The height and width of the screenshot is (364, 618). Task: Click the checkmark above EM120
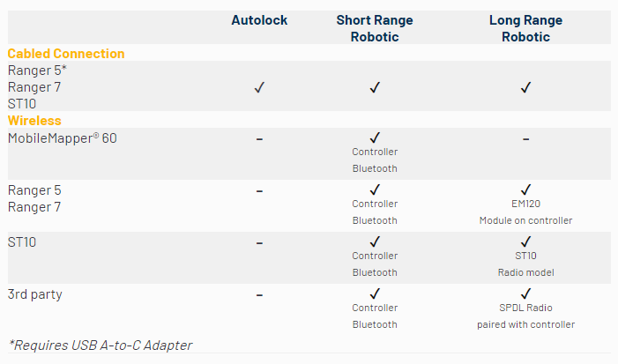pyautogui.click(x=525, y=189)
